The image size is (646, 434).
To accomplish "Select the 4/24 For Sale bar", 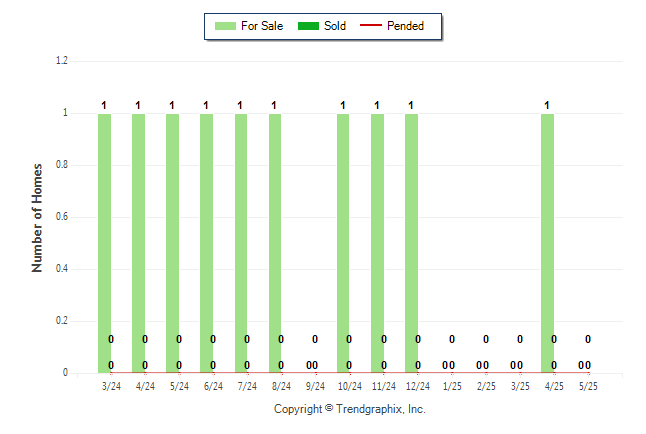I will pos(138,243).
